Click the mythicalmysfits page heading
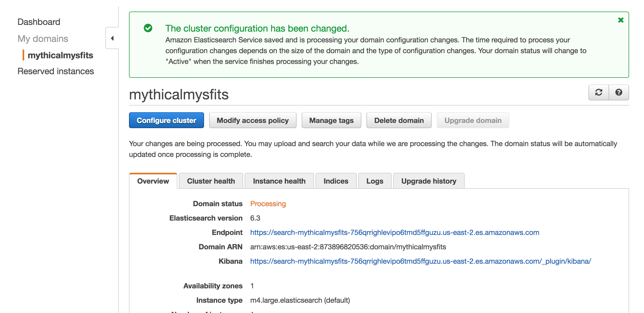The image size is (644, 313). pos(179,94)
